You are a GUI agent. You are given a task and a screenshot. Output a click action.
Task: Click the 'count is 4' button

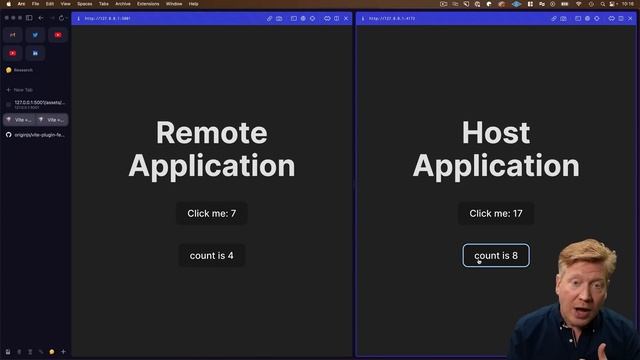point(211,256)
